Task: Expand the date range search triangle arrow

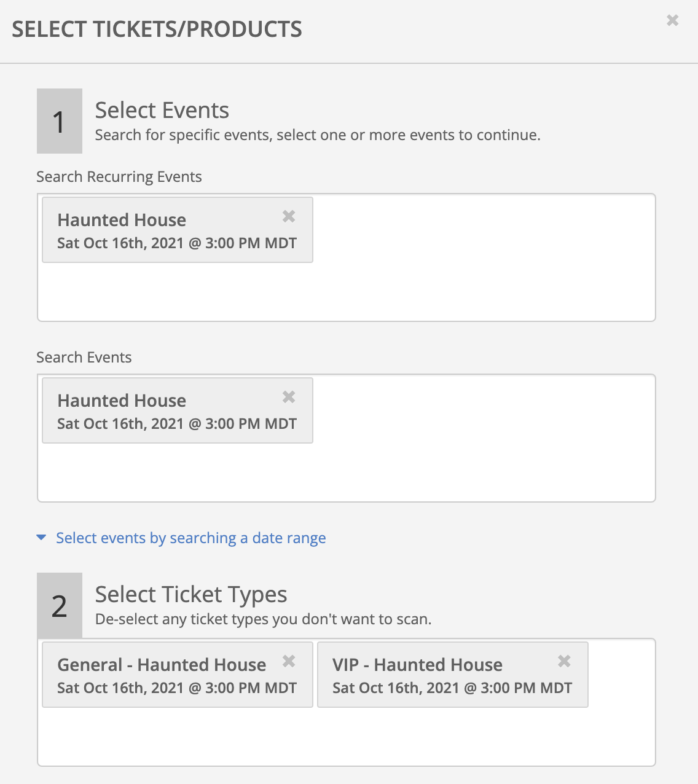Action: pyautogui.click(x=41, y=538)
